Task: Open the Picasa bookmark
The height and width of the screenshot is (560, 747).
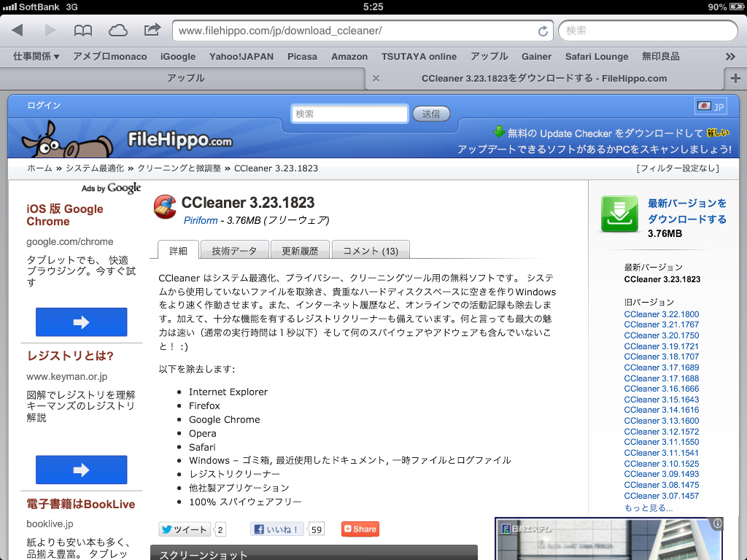Action: tap(302, 56)
